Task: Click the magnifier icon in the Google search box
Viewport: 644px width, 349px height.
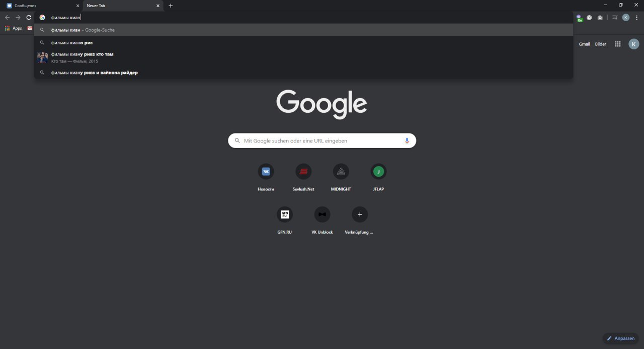Action: pos(237,141)
